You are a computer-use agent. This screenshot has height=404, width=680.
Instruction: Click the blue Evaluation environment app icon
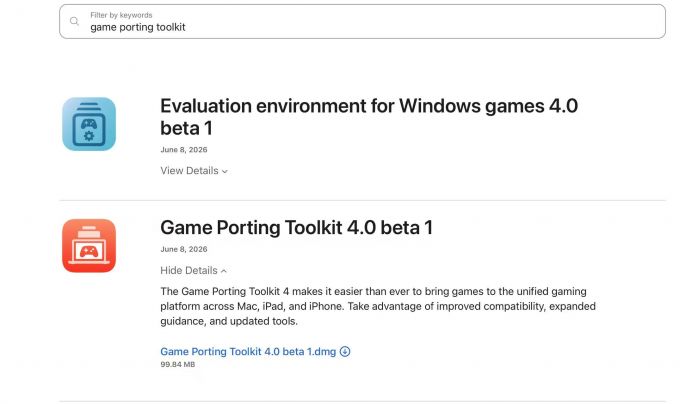[x=89, y=124]
